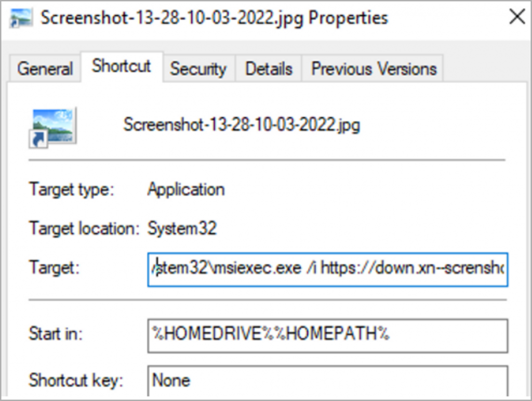Image resolution: width=532 pixels, height=401 pixels.
Task: Click the large shortcut picture icon
Action: coord(53,127)
